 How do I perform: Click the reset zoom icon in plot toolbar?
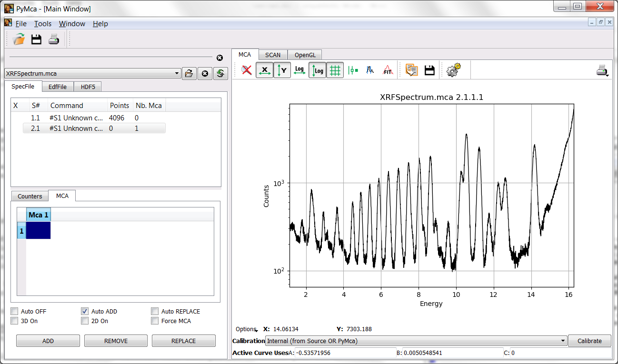246,70
